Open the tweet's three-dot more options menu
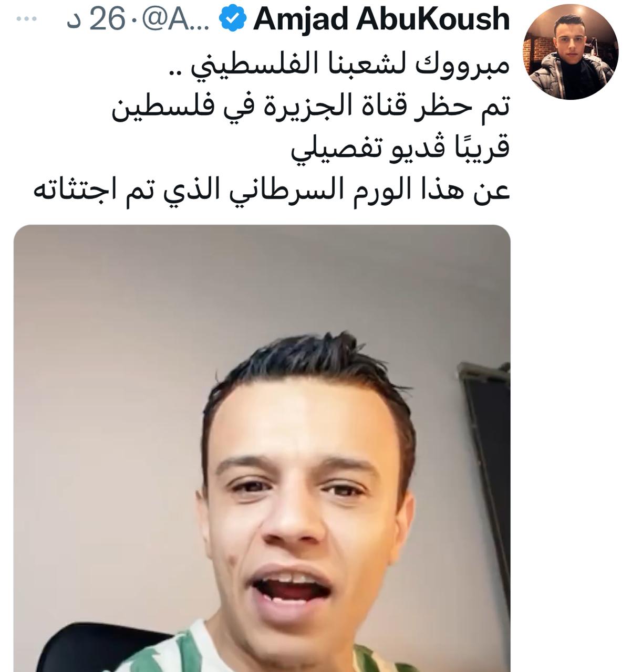The height and width of the screenshot is (672, 632). pyautogui.click(x=27, y=19)
